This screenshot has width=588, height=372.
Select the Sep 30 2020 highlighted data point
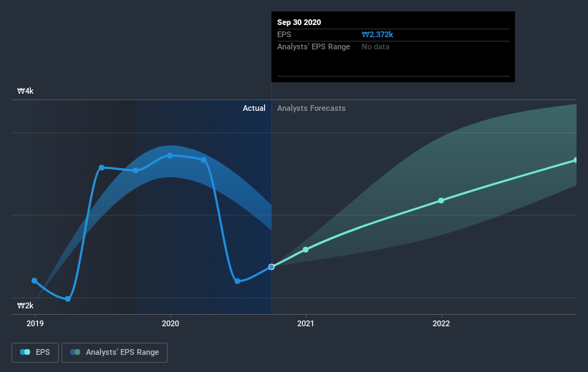pos(271,267)
